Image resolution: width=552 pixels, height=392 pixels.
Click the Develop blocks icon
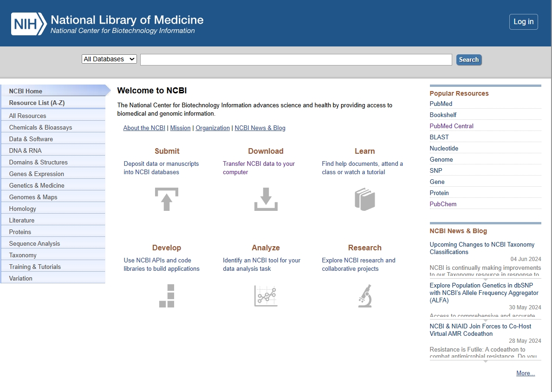click(167, 296)
